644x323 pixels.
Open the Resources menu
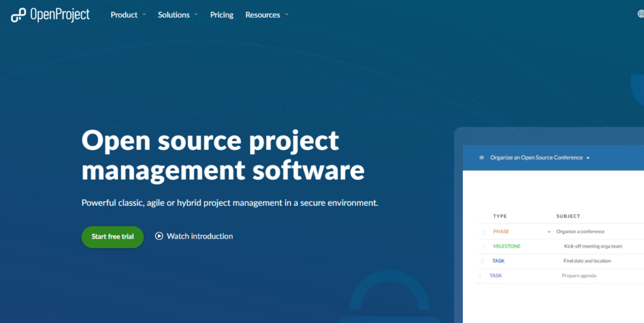[262, 14]
